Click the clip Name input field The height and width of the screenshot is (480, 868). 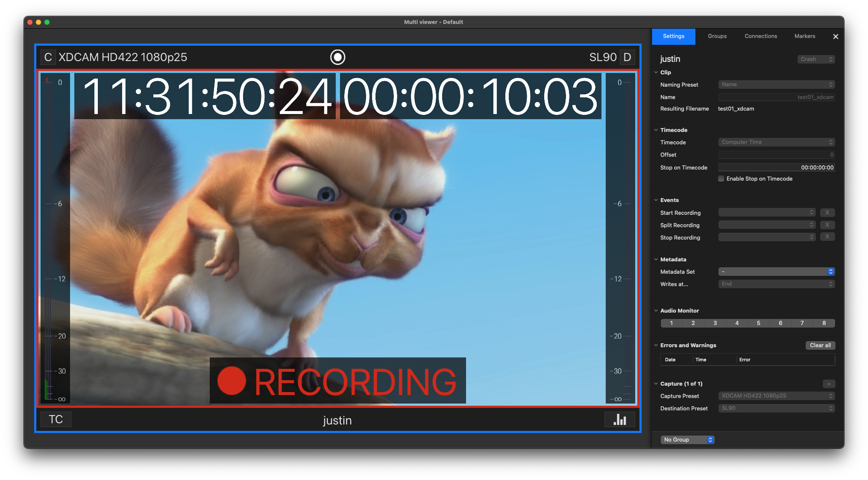coord(777,97)
